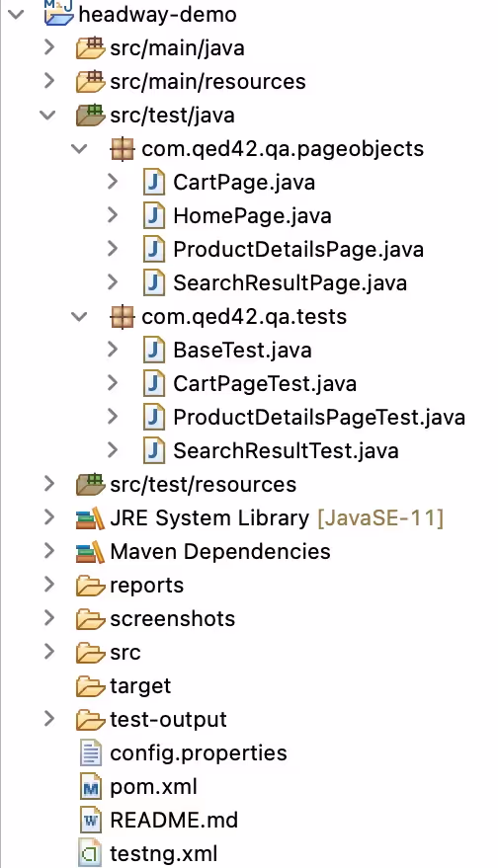Expand the screenshots folder arrow

(x=49, y=618)
